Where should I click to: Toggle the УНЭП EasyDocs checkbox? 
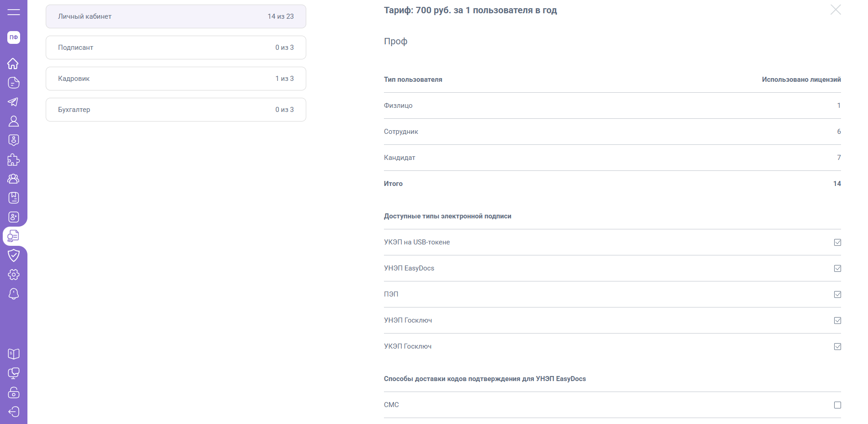[x=837, y=268]
